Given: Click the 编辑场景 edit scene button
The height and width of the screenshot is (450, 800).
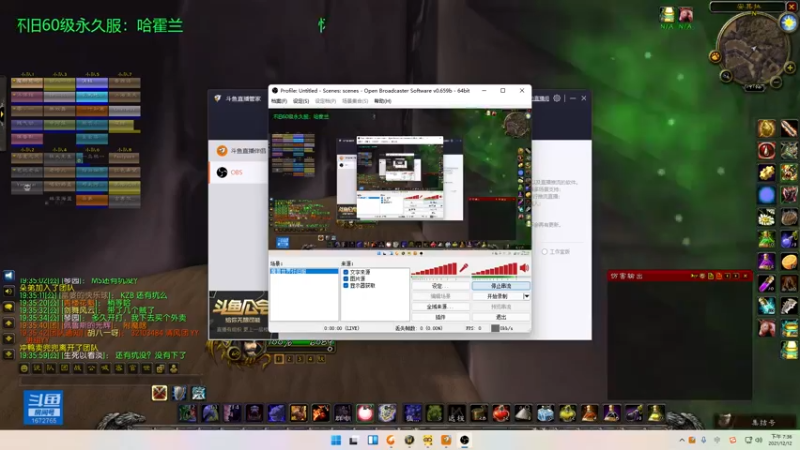Looking at the screenshot, I should pyautogui.click(x=440, y=296).
